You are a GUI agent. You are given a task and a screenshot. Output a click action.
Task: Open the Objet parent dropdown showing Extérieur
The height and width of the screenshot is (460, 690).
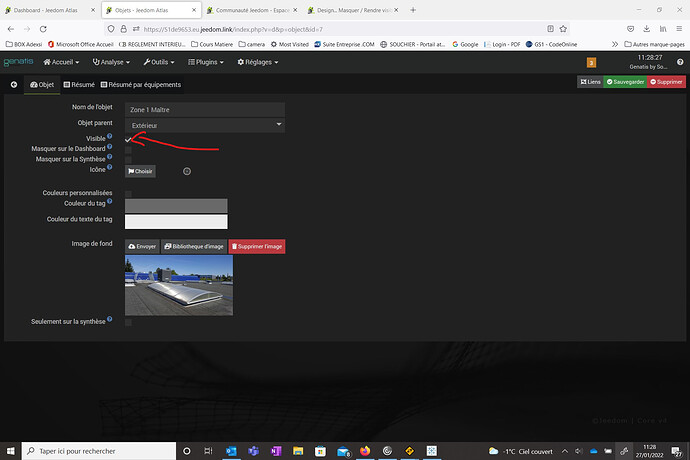click(205, 125)
